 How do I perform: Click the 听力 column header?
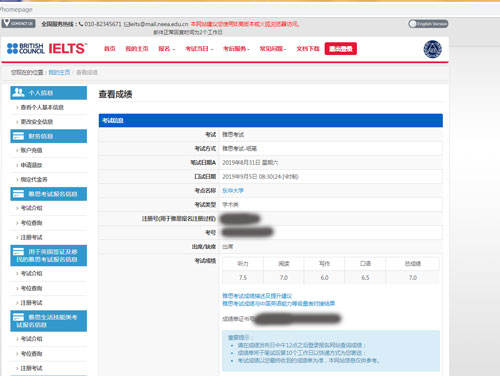[x=243, y=264]
